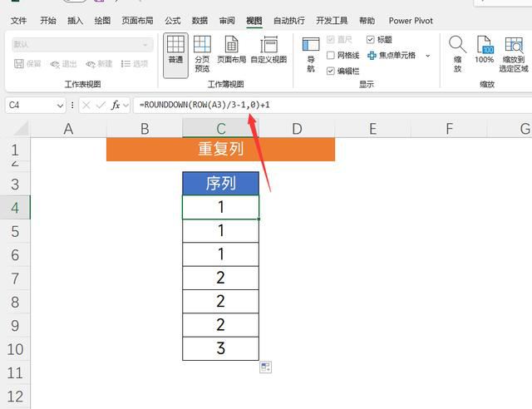
Task: Open Custom Views (自定义视图)
Action: tap(268, 50)
